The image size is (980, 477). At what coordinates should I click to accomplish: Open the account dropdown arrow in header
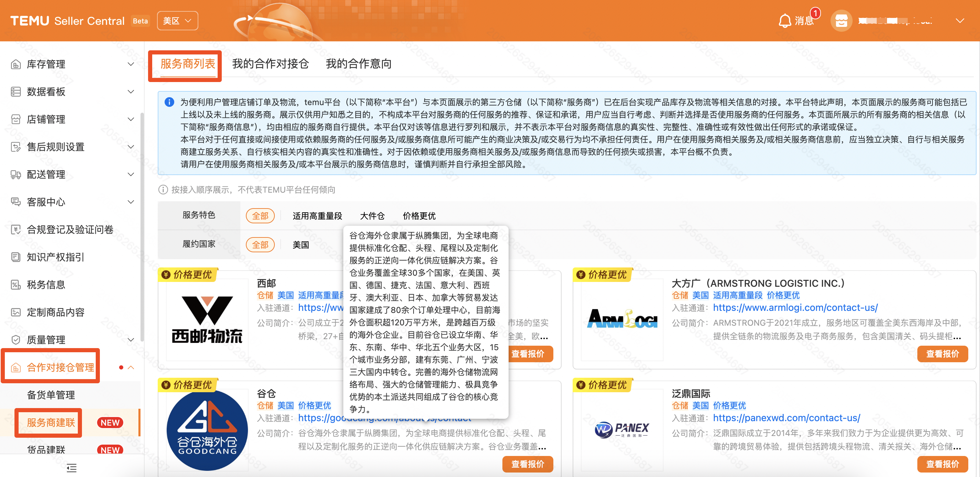(960, 21)
